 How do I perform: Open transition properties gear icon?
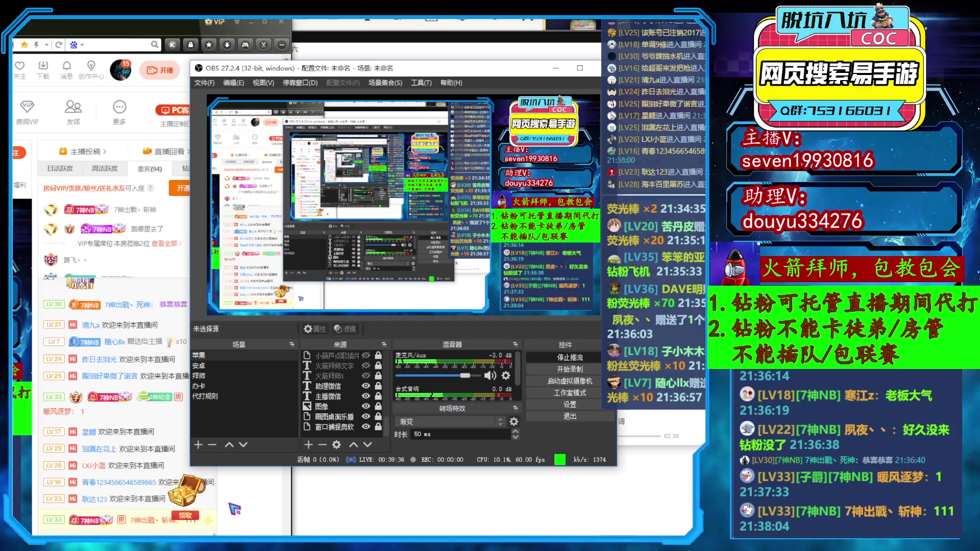coord(514,421)
